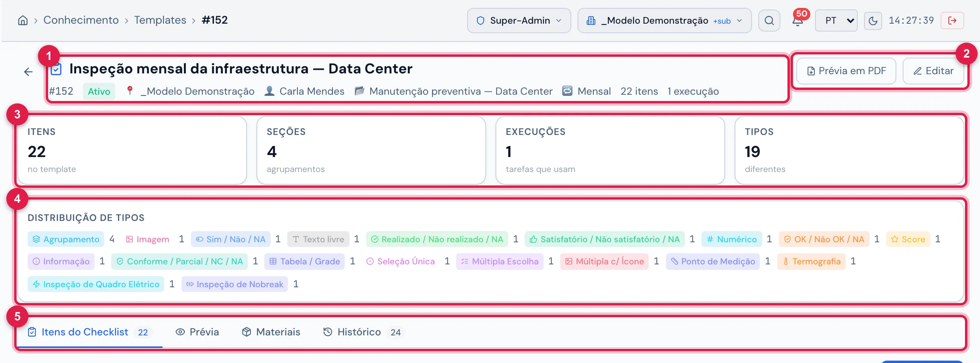Select the Materiais tab
Viewport: 980px width, 363px height.
point(271,332)
